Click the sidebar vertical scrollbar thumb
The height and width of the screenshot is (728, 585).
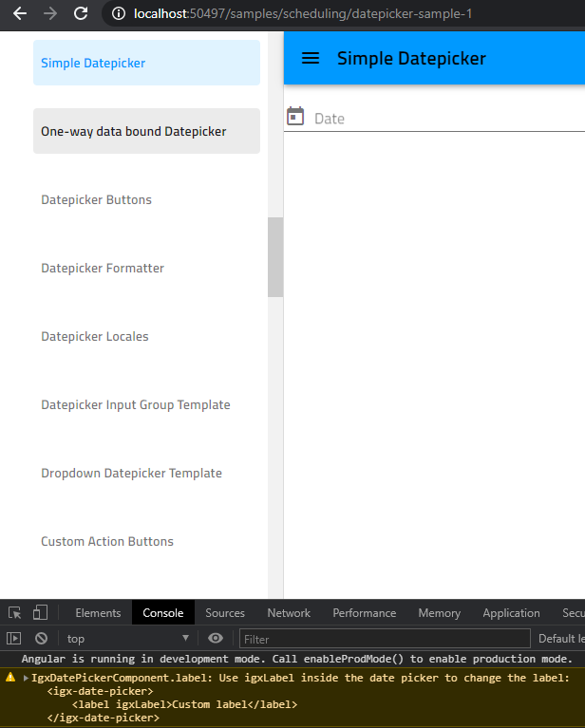[275, 257]
